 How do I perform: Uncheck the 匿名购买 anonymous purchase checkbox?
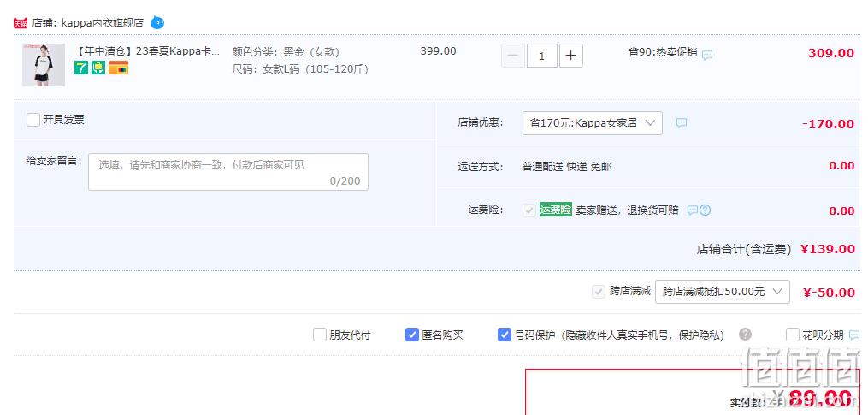coord(412,335)
